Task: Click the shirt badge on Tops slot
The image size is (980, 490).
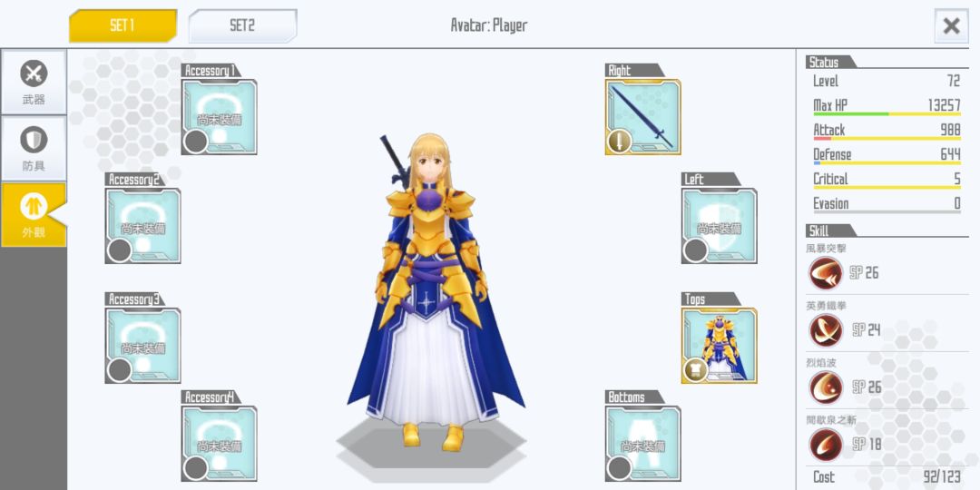Action: [x=695, y=370]
